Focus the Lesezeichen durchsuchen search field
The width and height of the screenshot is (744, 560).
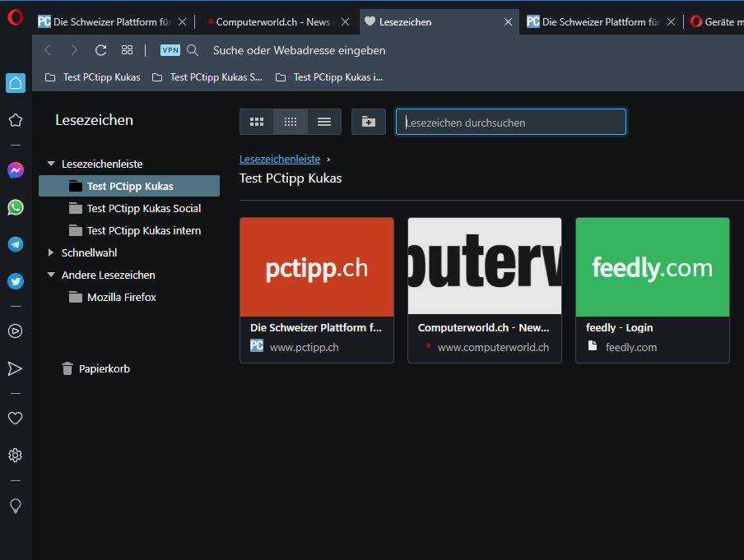click(511, 123)
